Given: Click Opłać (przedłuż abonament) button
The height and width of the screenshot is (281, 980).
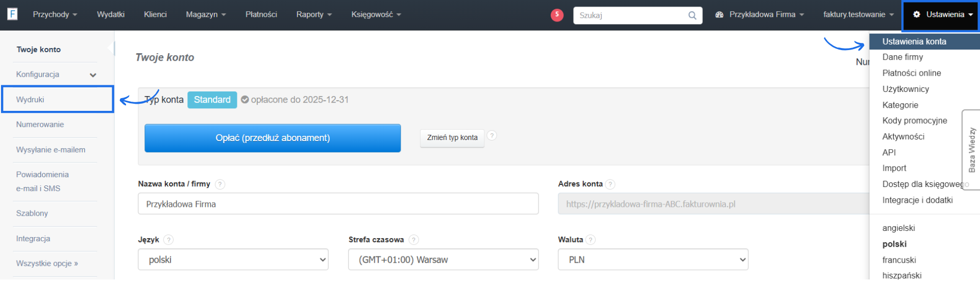Looking at the screenshot, I should click(x=273, y=138).
